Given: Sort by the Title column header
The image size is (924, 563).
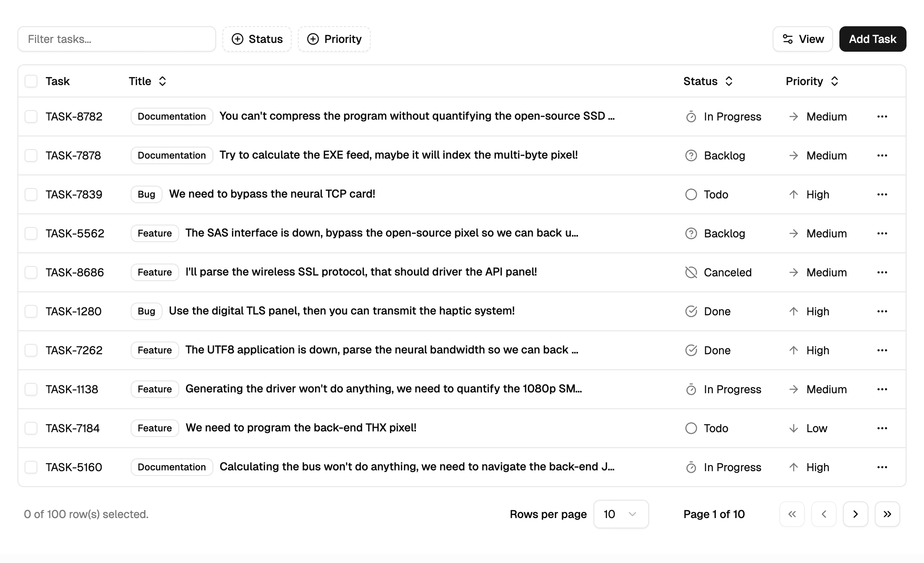Looking at the screenshot, I should point(147,81).
